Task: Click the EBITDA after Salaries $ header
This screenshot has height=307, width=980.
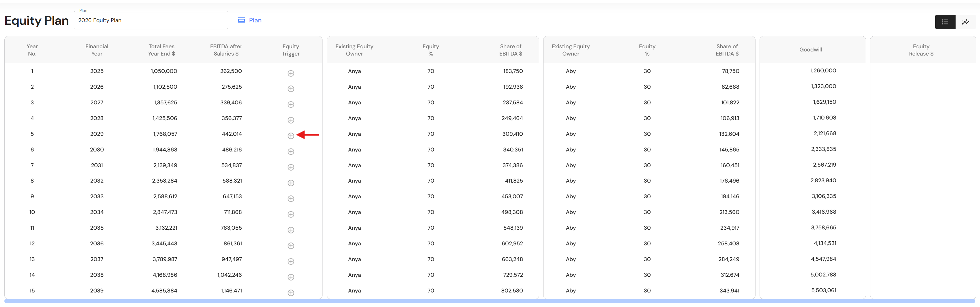Action: 226,50
